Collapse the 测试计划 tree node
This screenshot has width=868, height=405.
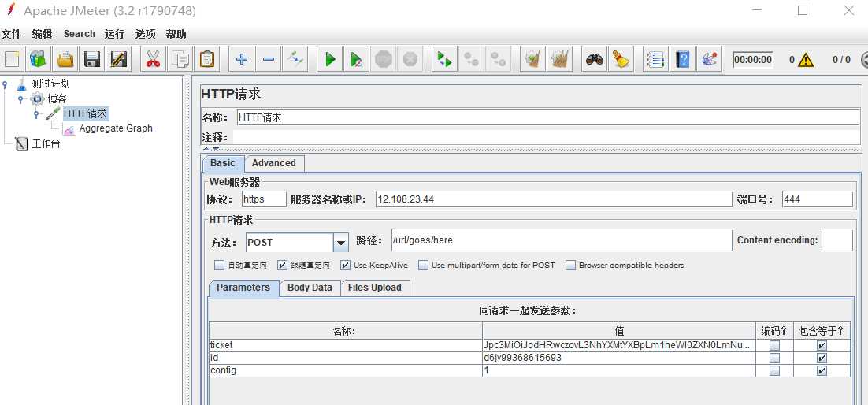pyautogui.click(x=6, y=85)
